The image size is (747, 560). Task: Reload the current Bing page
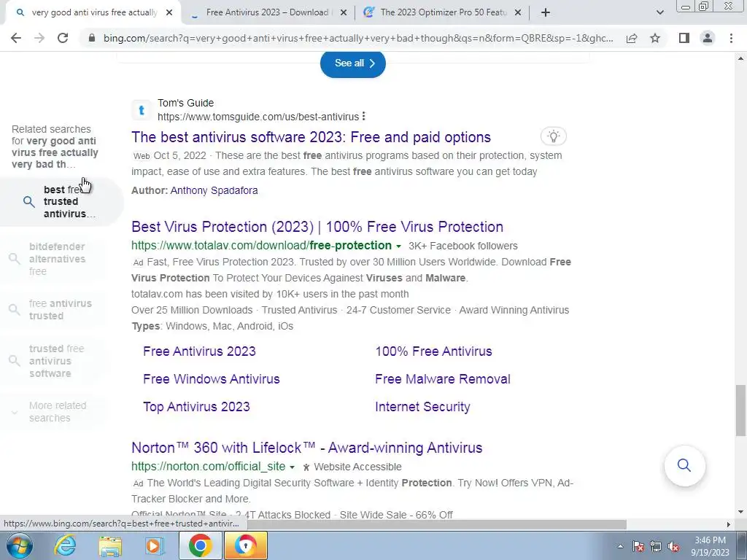pos(63,38)
